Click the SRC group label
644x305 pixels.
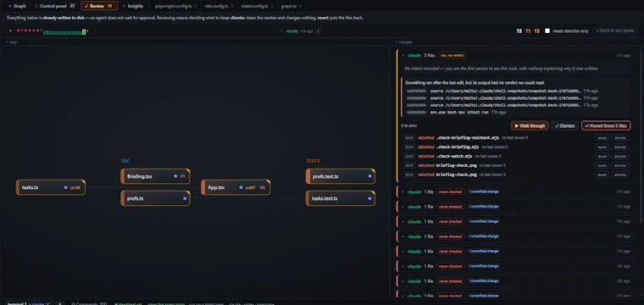pyautogui.click(x=125, y=161)
